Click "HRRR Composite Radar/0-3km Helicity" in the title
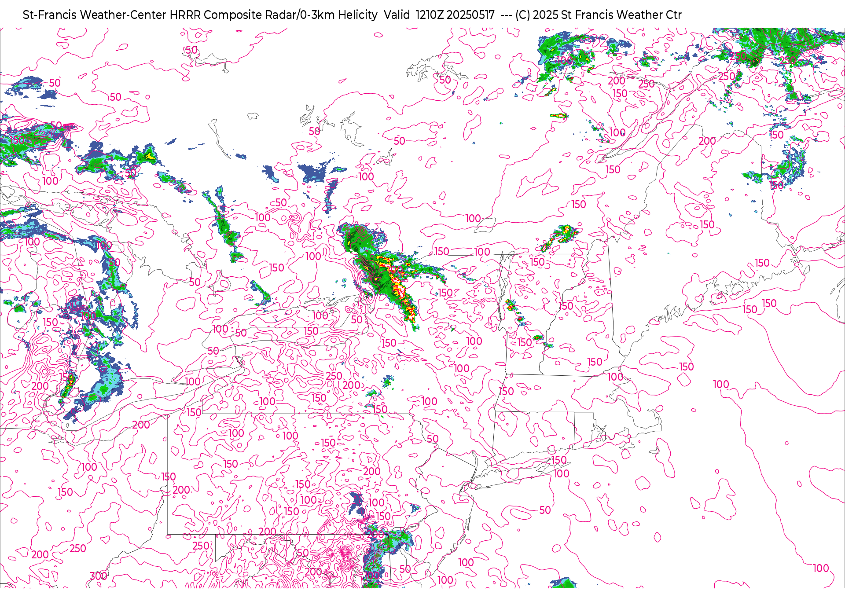Viewport: 845px width, 616px height. pos(273,15)
